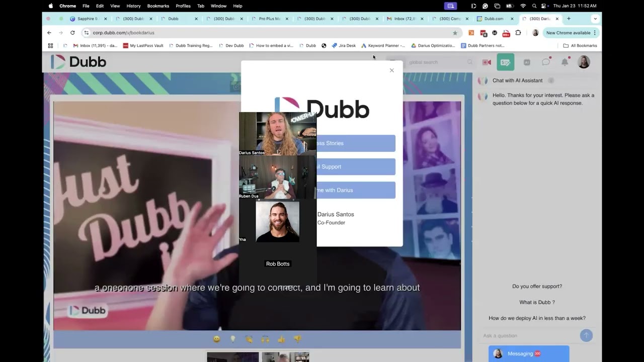React with the thumbs up emoji
Viewport: 644px width, 362px height.
coord(281,339)
